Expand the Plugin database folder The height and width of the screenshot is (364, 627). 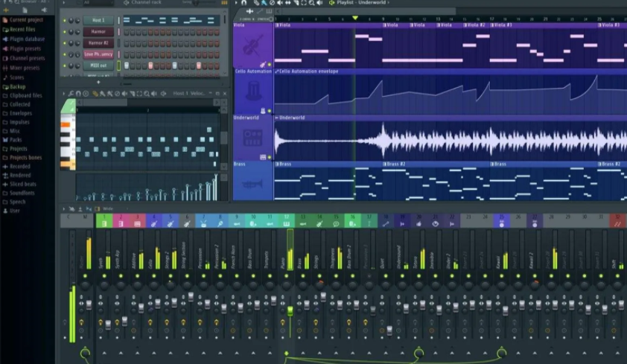click(27, 39)
